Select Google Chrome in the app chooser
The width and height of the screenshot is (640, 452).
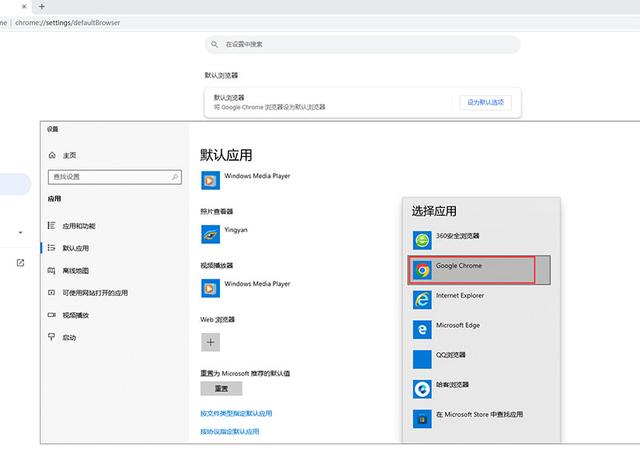pyautogui.click(x=471, y=270)
